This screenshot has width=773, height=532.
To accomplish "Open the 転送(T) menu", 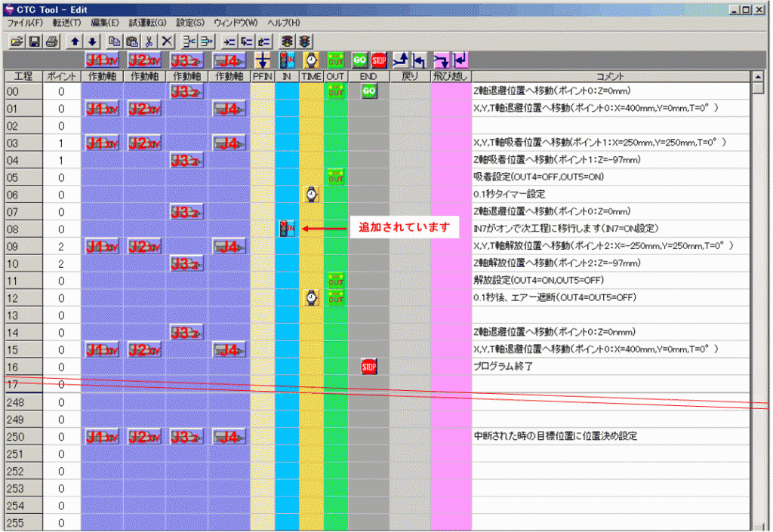I will (66, 23).
